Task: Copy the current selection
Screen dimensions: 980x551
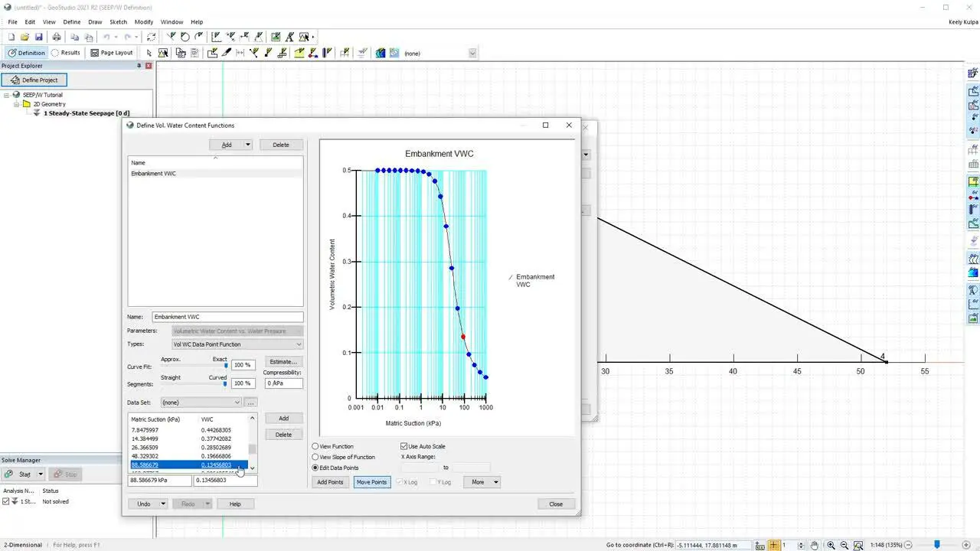Action: (x=73, y=37)
